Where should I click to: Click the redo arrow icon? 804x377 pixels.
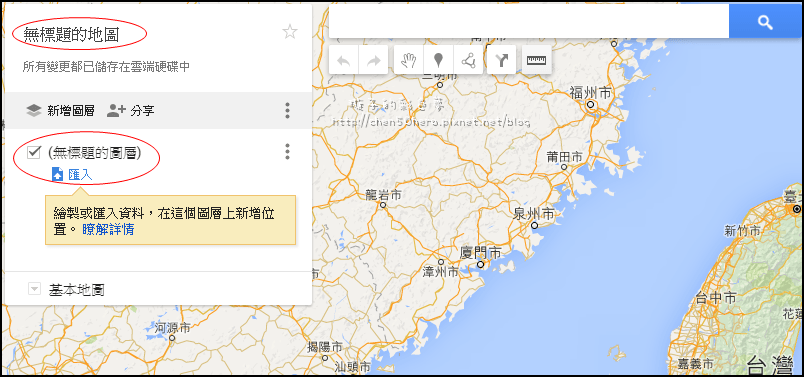[x=374, y=61]
